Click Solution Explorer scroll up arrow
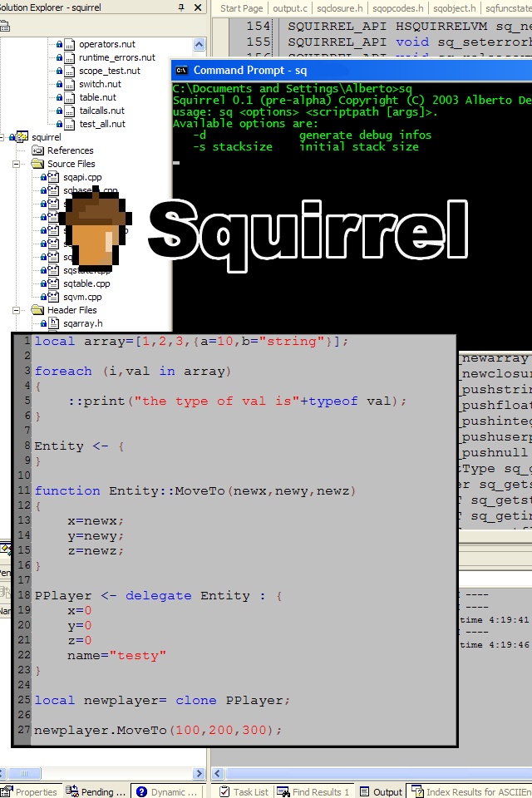 (x=199, y=45)
